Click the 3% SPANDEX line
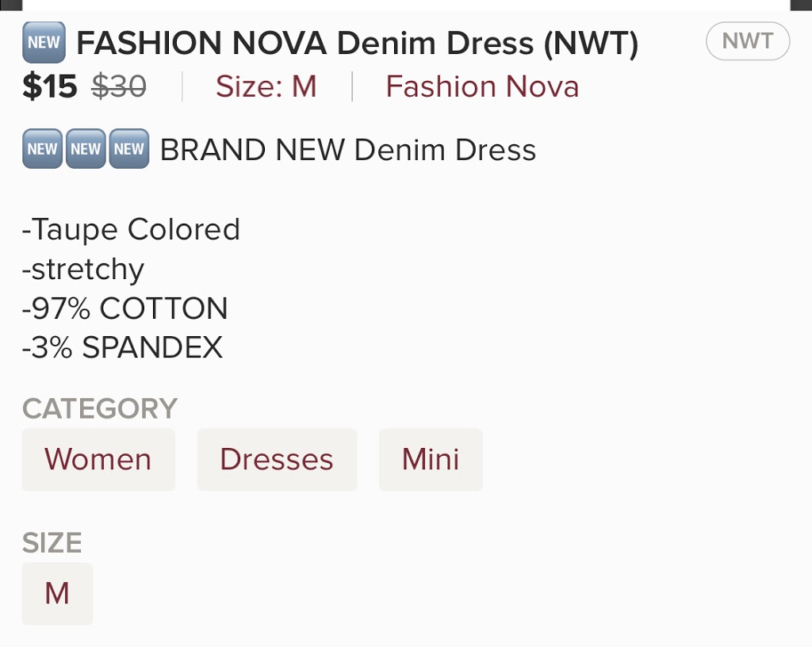Viewport: 812px width, 647px height. tap(122, 348)
